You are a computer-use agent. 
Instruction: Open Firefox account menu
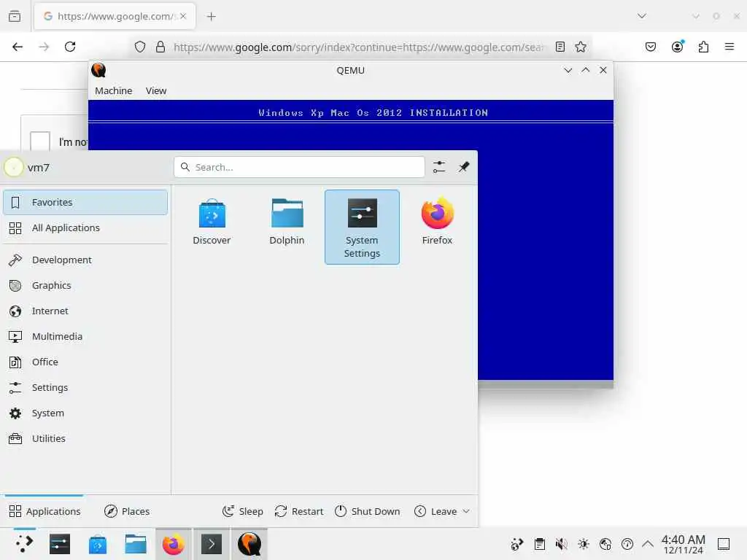pos(678,47)
